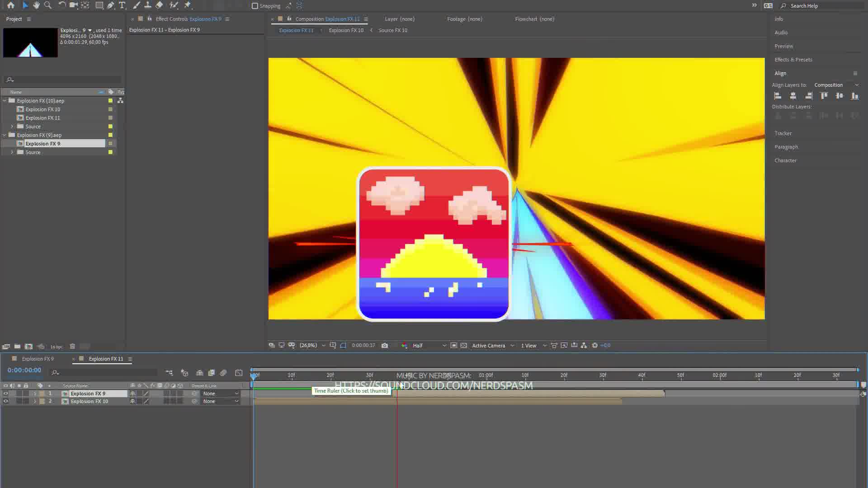Switch to the Footage (none) tab

click(x=465, y=19)
